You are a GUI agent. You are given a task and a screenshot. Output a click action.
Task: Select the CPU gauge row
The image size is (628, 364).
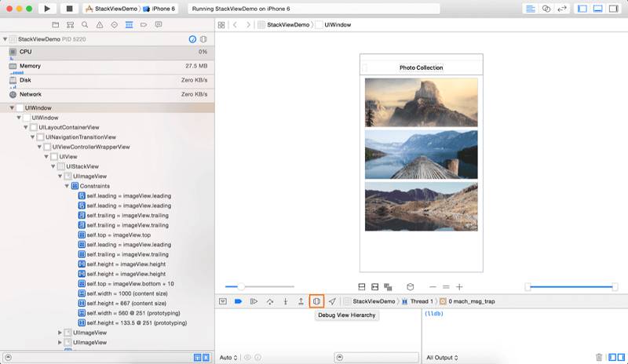[108, 52]
